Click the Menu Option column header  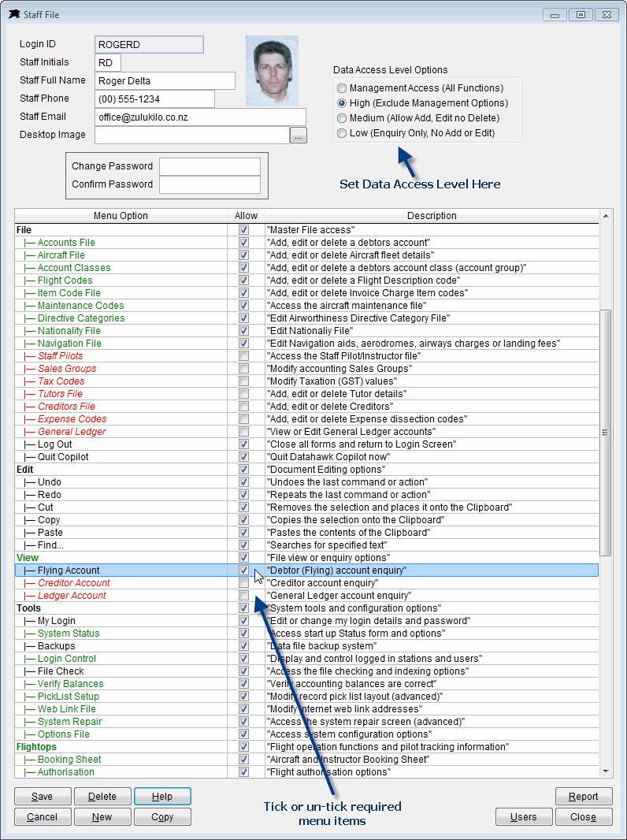[x=121, y=216]
